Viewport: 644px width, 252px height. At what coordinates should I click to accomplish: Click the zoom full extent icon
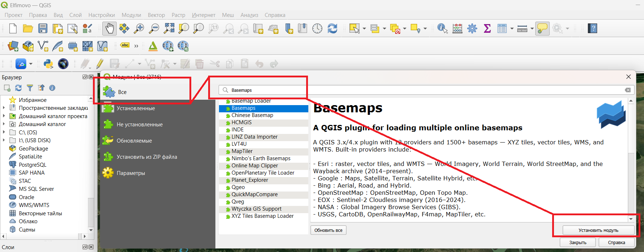tap(169, 28)
